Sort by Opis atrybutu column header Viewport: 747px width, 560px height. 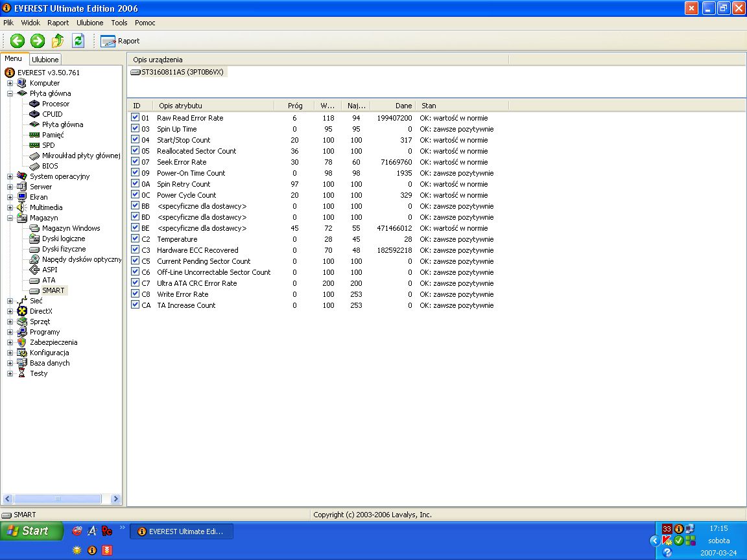(x=213, y=106)
